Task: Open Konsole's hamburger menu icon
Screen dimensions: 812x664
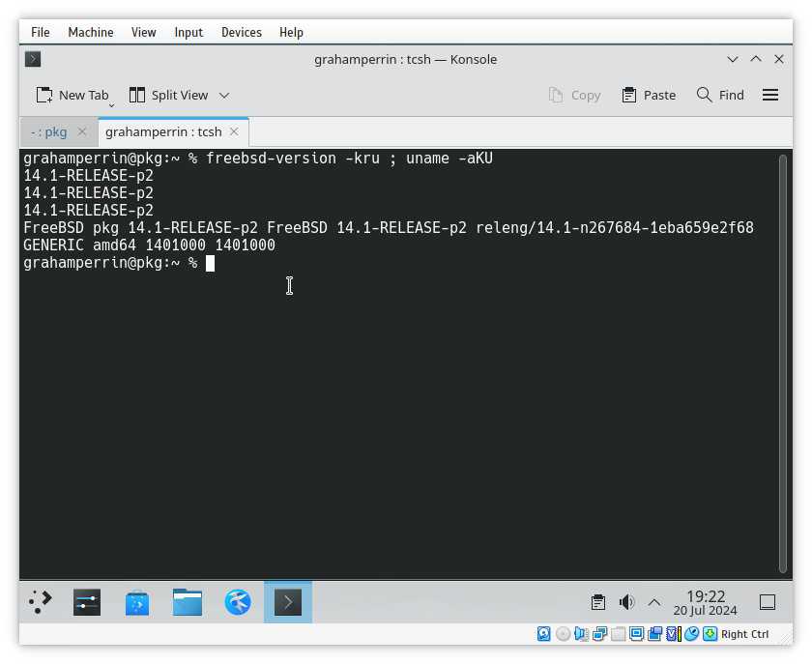Action: pyautogui.click(x=770, y=95)
